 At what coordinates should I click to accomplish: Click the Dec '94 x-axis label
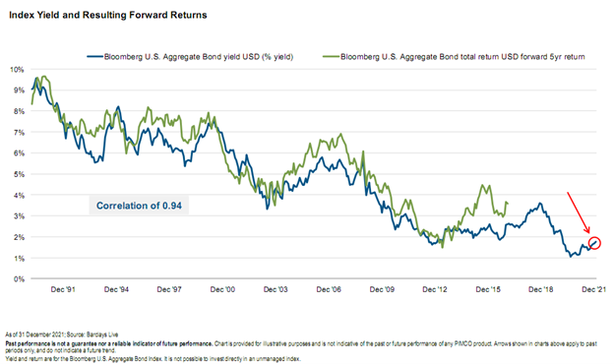point(116,289)
